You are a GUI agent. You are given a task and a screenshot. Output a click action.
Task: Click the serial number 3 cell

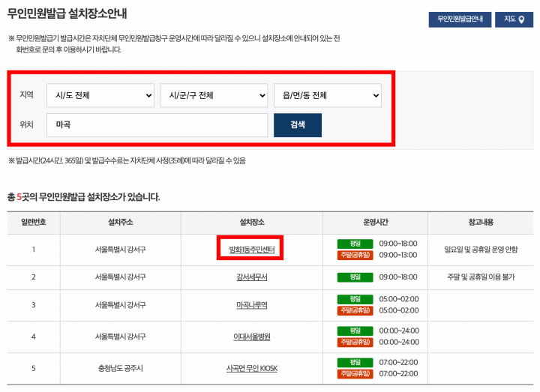click(x=34, y=305)
